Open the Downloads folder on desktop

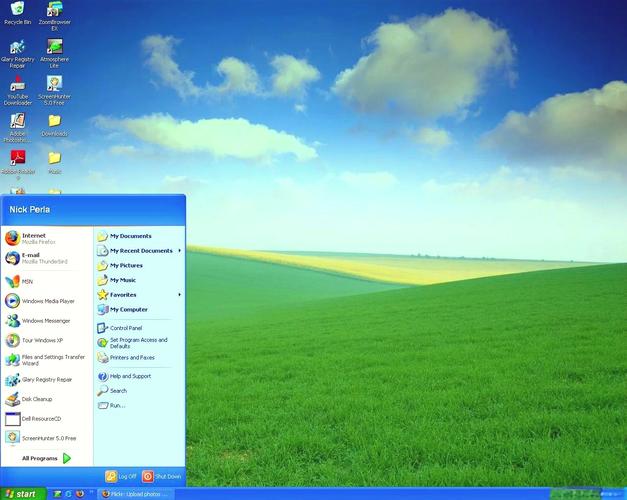pos(54,122)
